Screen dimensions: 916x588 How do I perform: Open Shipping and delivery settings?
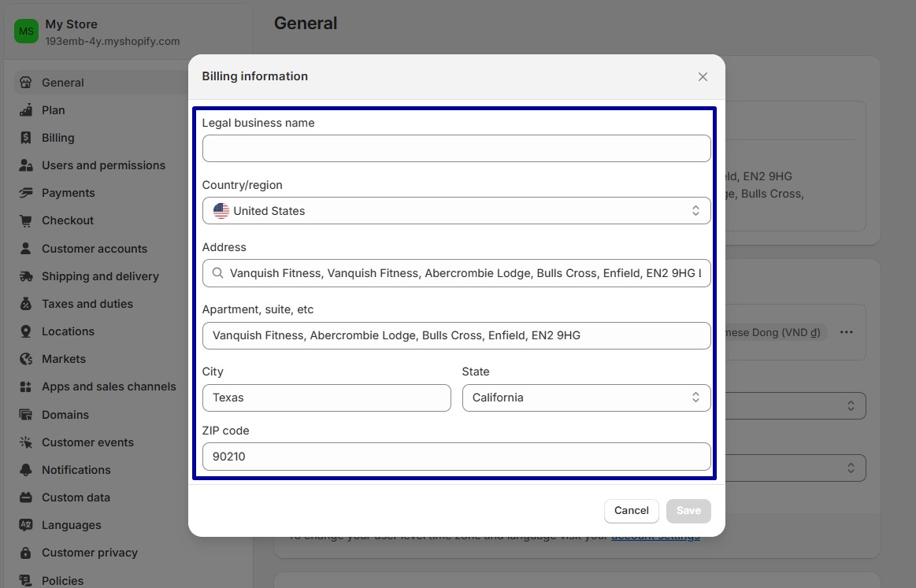[101, 276]
